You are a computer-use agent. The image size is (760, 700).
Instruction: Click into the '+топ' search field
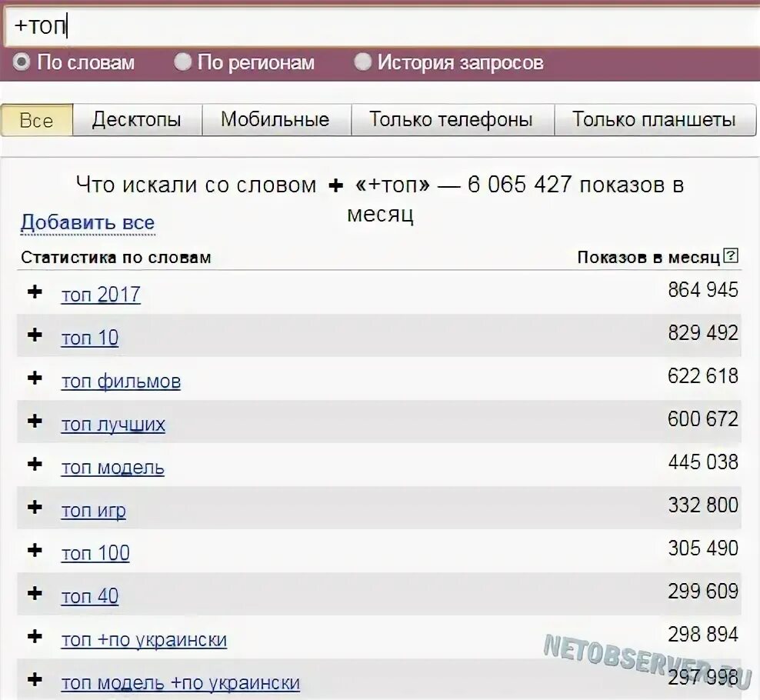[380, 25]
